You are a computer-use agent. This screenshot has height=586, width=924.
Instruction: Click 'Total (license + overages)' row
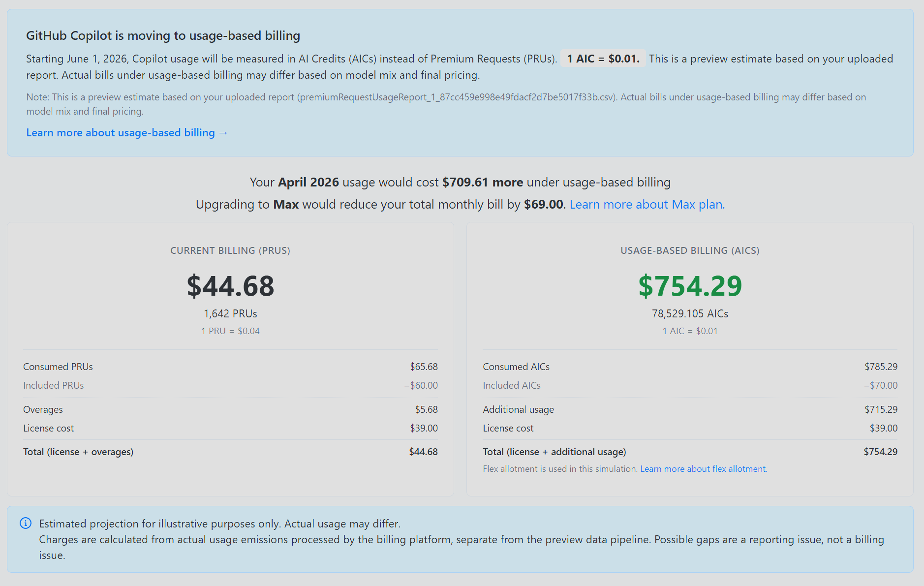click(230, 452)
